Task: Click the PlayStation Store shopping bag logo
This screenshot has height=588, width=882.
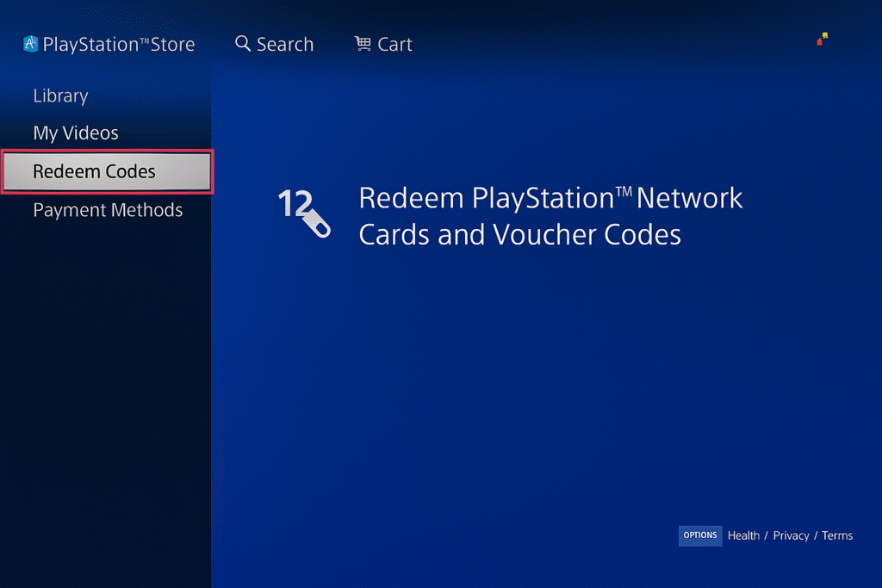Action: [30, 44]
